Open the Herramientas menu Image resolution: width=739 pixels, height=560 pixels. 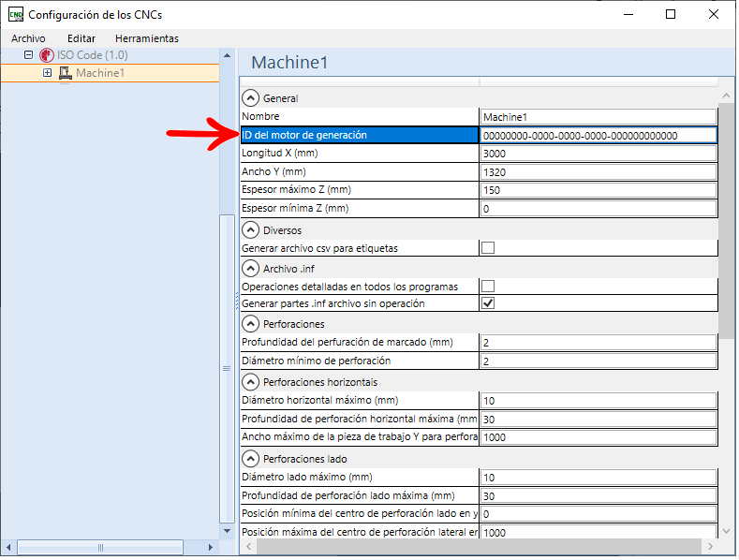click(x=147, y=38)
